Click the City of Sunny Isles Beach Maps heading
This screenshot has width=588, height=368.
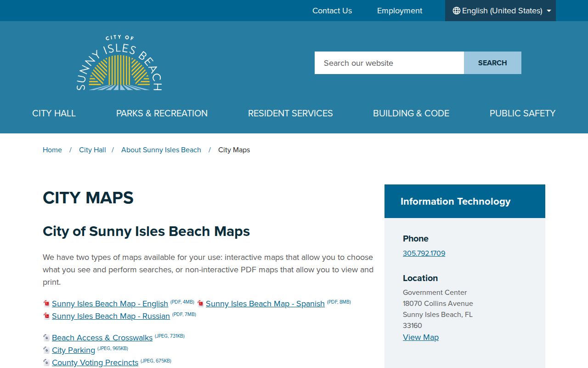point(146,231)
